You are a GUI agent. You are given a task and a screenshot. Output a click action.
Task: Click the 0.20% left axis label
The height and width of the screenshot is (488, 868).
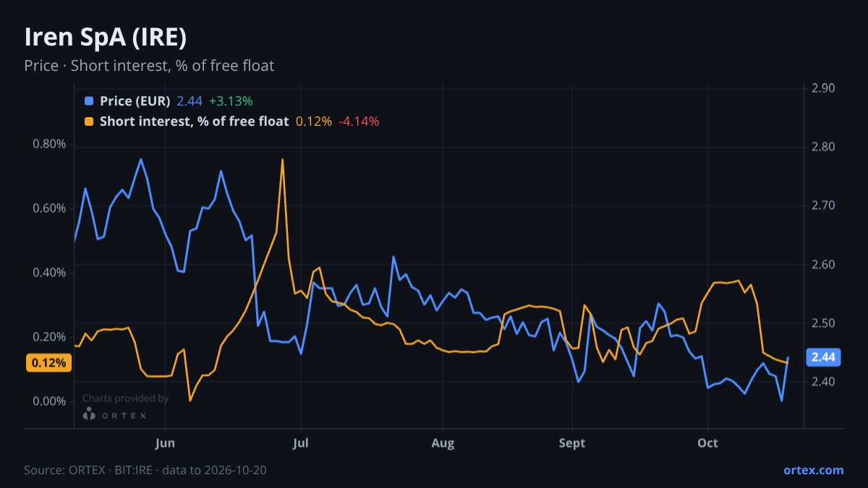49,337
